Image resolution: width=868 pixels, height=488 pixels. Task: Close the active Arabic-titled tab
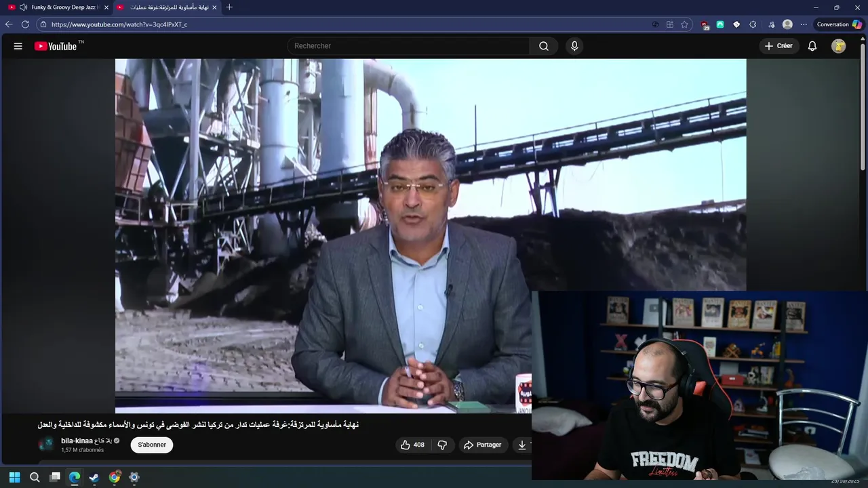(214, 7)
